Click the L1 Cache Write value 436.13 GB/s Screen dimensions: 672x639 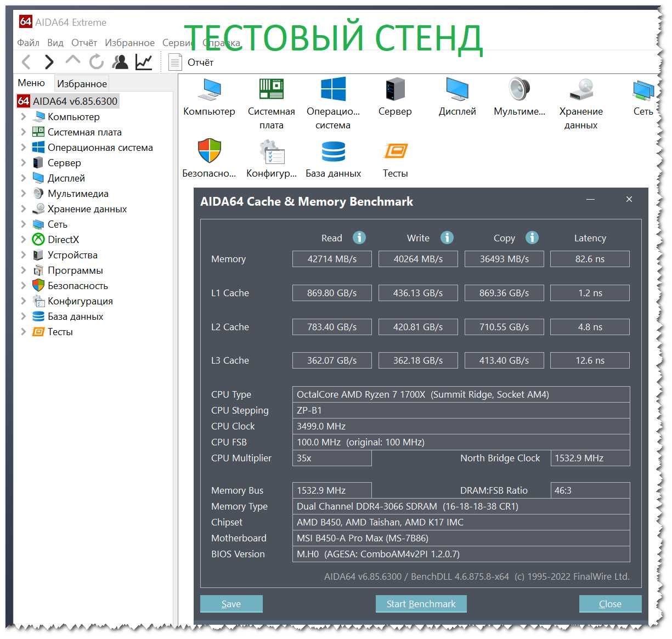418,293
